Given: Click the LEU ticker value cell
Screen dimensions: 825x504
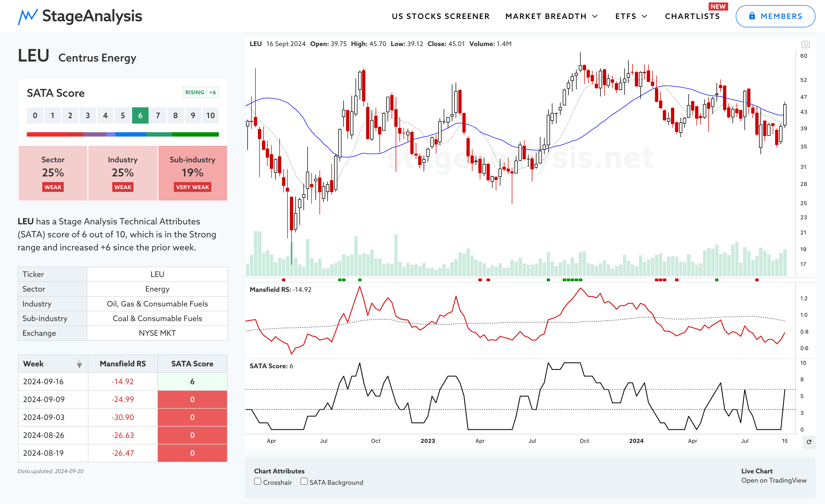Looking at the screenshot, I should click(157, 274).
